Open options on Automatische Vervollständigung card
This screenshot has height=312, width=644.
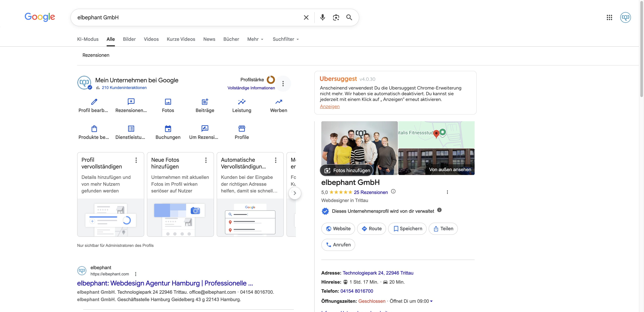(276, 160)
